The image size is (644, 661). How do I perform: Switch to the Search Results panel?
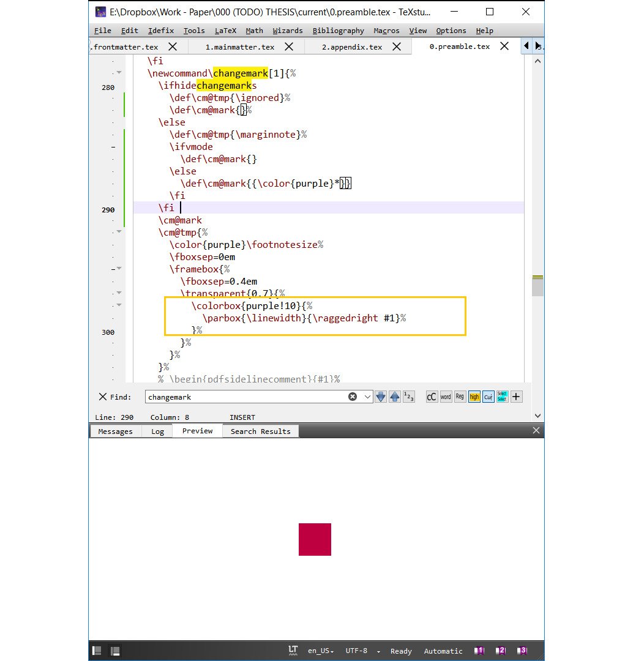[260, 430]
